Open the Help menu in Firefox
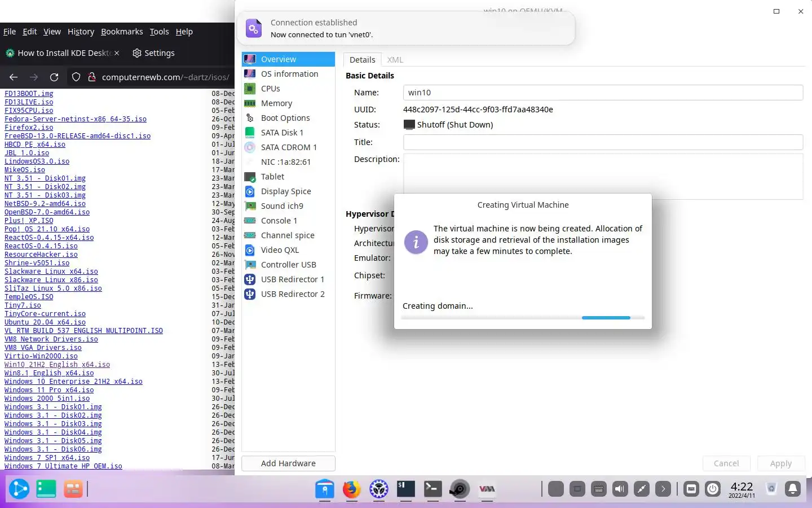 [184, 32]
